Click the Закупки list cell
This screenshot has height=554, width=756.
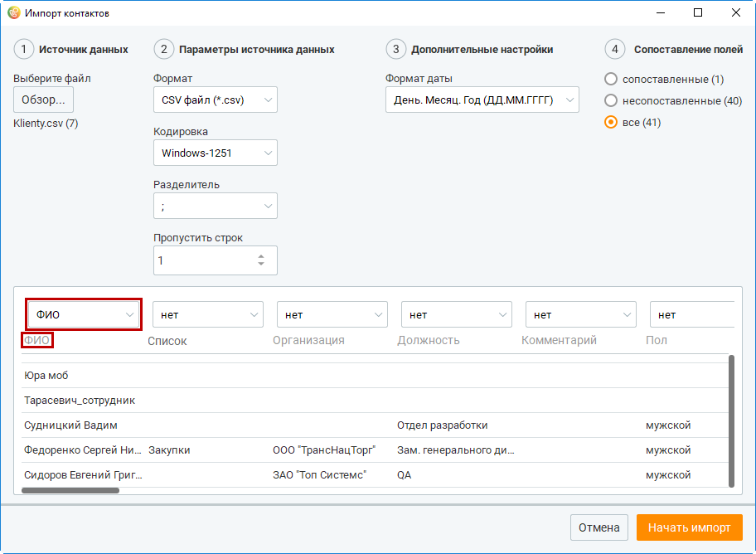(x=169, y=450)
